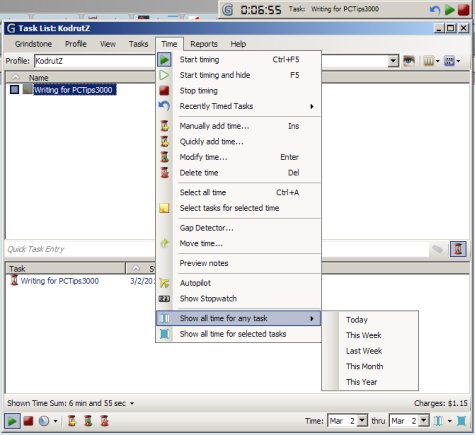Open the start date Mar 2 dropdown
The image size is (475, 435).
pos(362,421)
